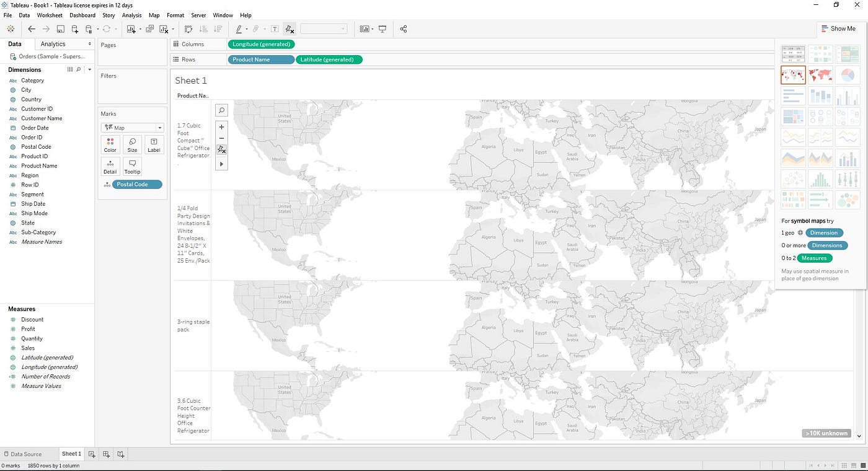Click the New Dashboard tab icon at bottom
868x471 pixels.
pos(106,454)
